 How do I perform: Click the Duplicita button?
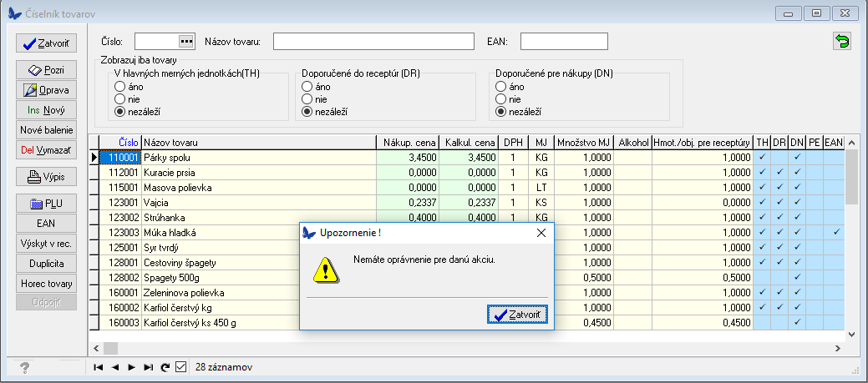coord(47,263)
